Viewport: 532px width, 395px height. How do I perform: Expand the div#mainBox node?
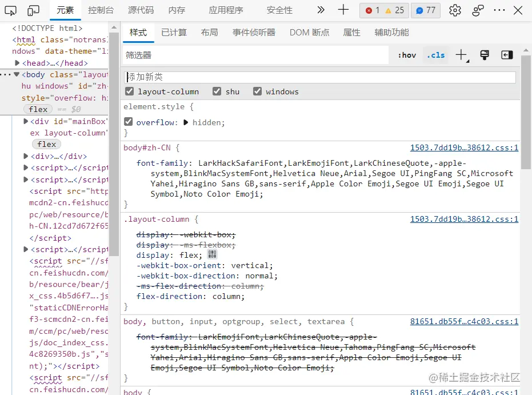point(26,121)
